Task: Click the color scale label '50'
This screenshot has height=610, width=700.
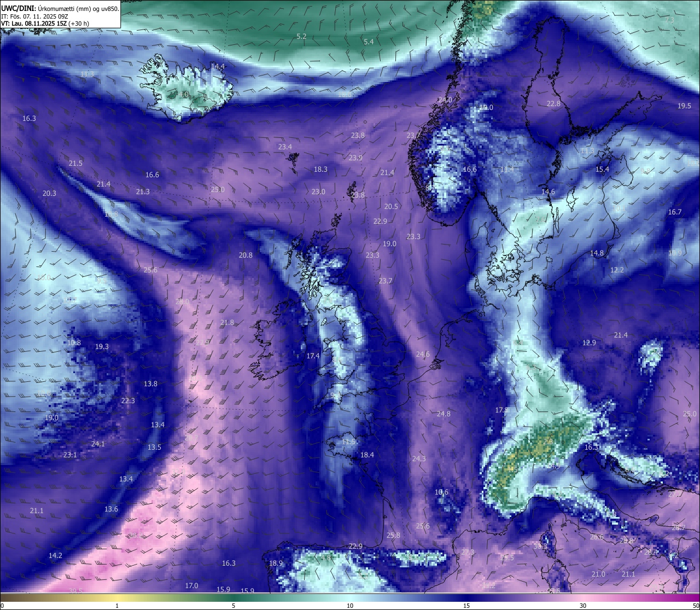Action: [696, 606]
